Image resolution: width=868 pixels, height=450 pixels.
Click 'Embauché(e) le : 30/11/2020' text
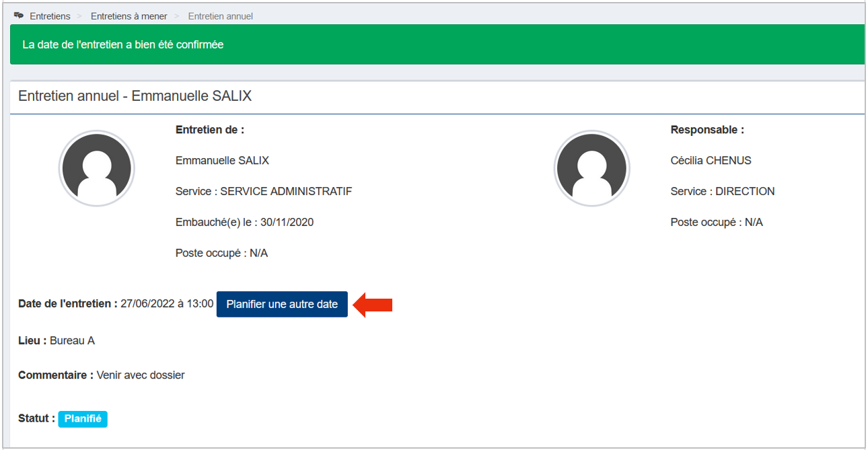(x=245, y=223)
